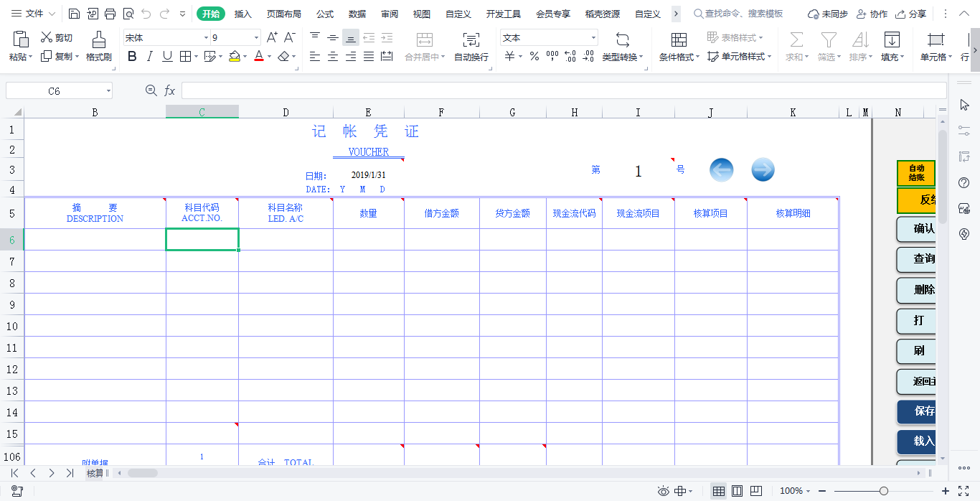Click the AutoSum (求和) sigma icon
Image resolution: width=980 pixels, height=501 pixels.
point(796,40)
